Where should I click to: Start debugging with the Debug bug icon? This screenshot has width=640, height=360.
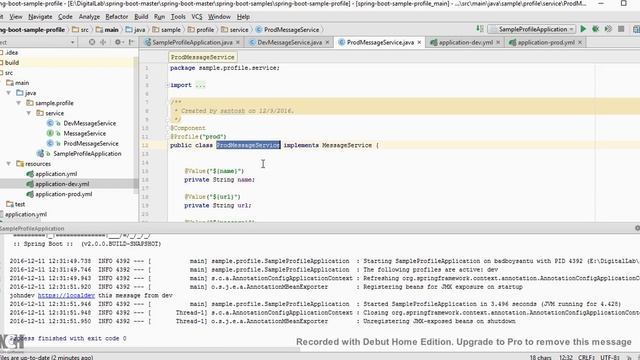(x=596, y=29)
